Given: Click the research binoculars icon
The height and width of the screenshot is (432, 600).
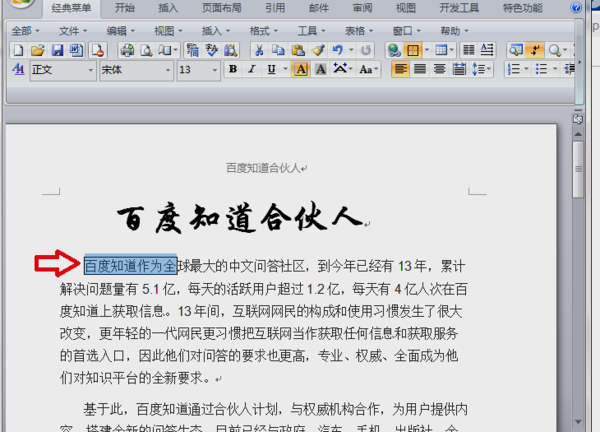Looking at the screenshot, I should coord(230,50).
